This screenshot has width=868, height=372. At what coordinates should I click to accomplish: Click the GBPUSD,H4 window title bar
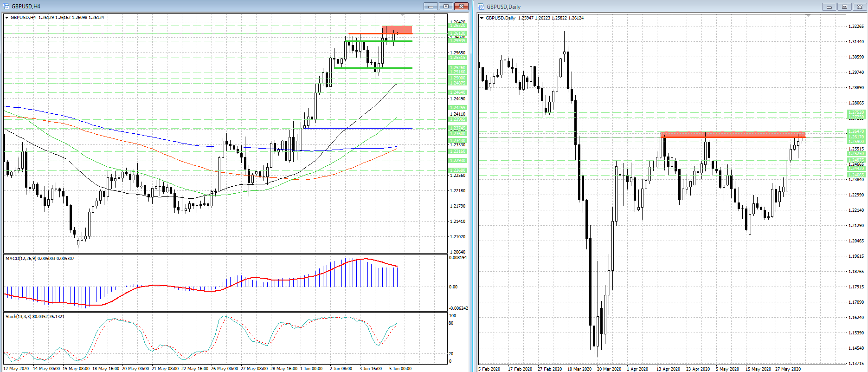coord(209,7)
